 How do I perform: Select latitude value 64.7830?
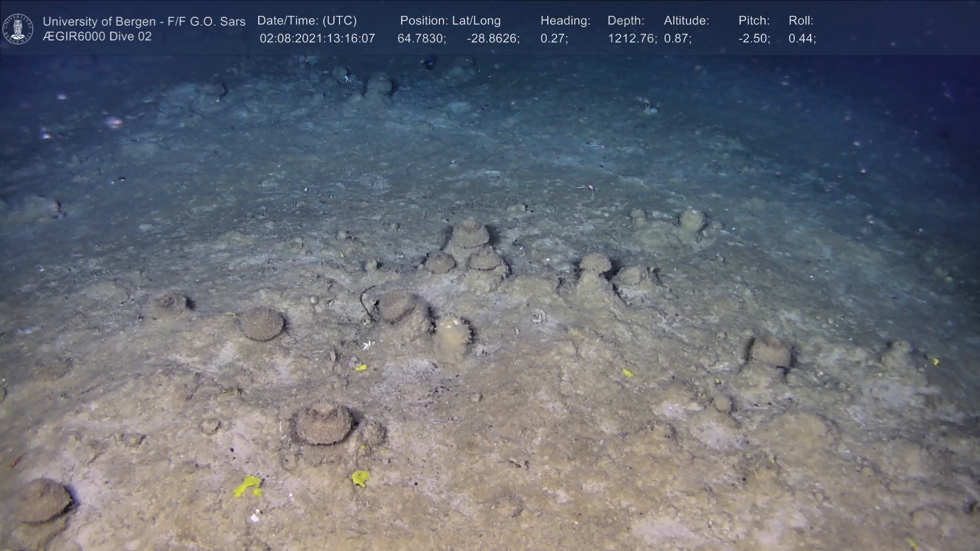[422, 39]
